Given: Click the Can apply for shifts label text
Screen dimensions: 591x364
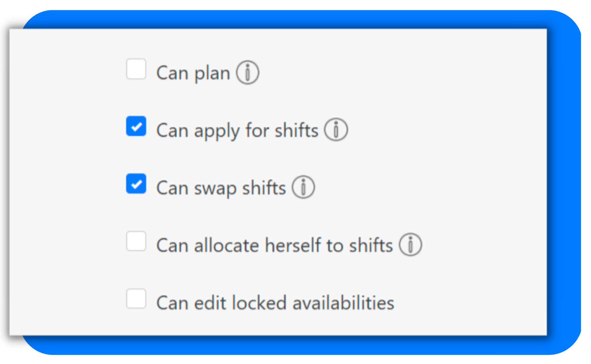Looking at the screenshot, I should (237, 130).
